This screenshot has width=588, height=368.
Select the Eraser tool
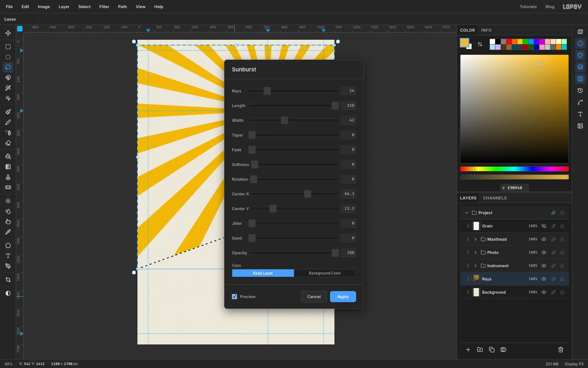click(8, 143)
